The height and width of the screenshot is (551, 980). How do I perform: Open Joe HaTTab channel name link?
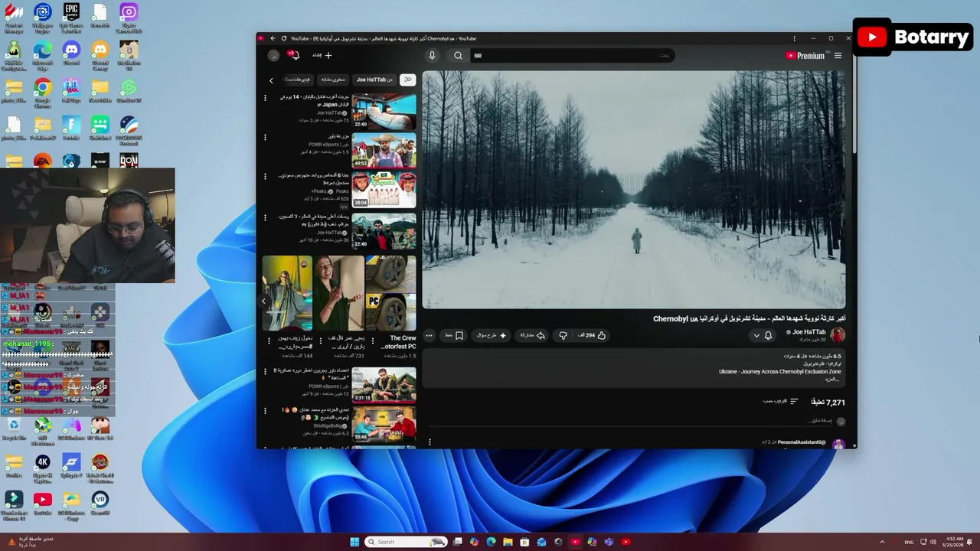(808, 332)
